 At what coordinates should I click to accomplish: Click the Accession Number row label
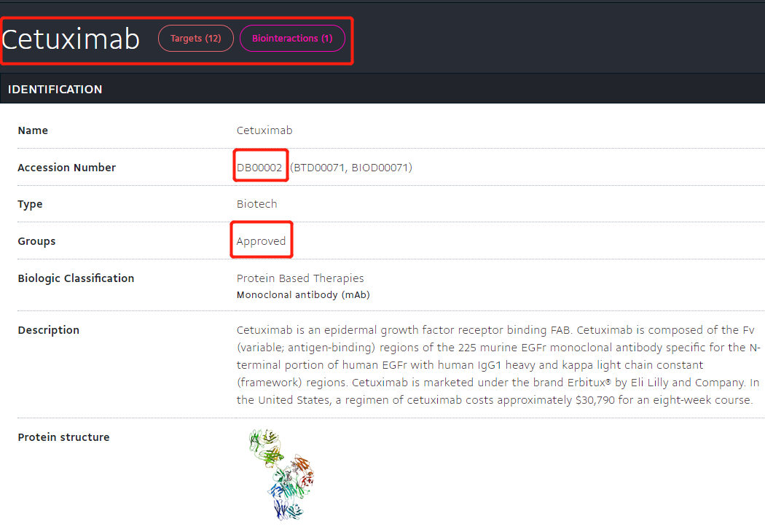click(x=66, y=167)
